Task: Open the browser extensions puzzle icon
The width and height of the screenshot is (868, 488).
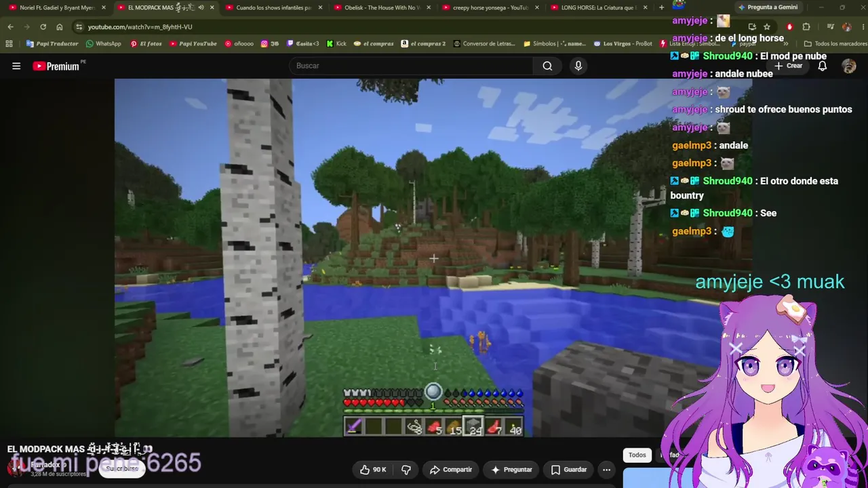Action: click(x=806, y=27)
